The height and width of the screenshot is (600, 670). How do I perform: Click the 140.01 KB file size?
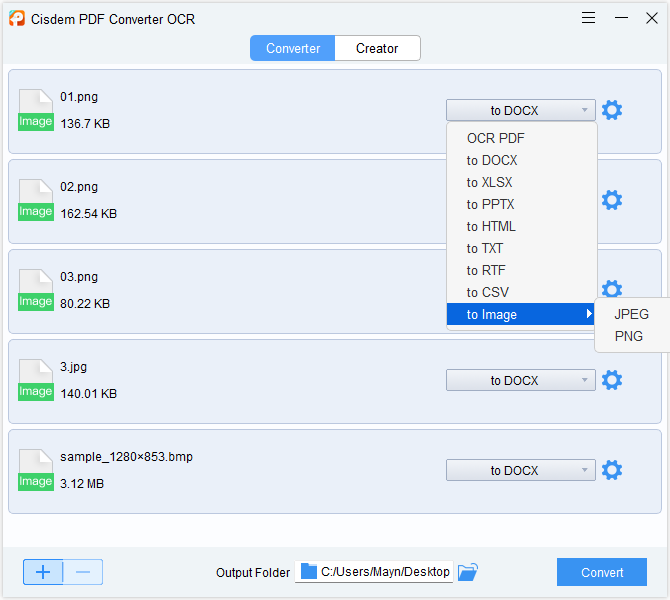coord(88,394)
